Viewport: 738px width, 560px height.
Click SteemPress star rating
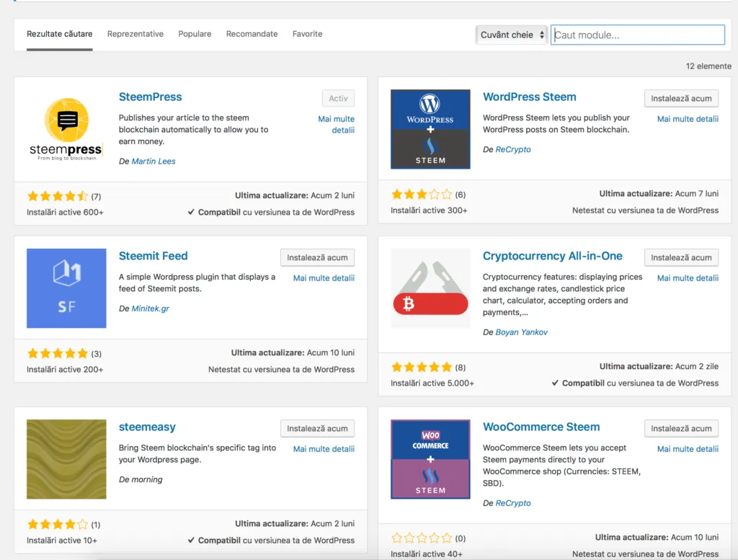[x=58, y=196]
